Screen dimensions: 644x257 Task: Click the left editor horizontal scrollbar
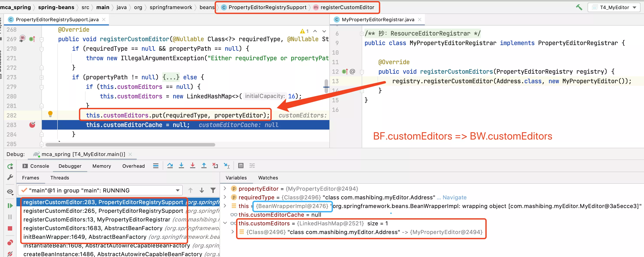click(130, 145)
